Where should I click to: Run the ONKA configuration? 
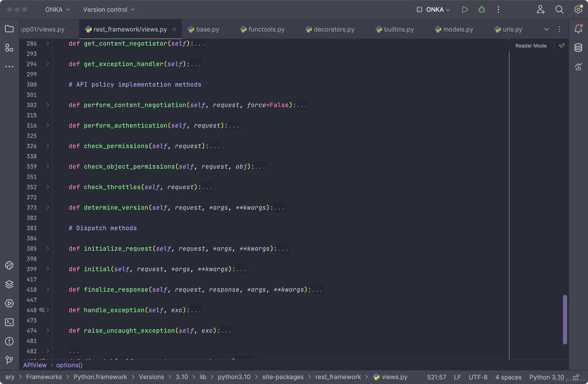tap(465, 10)
